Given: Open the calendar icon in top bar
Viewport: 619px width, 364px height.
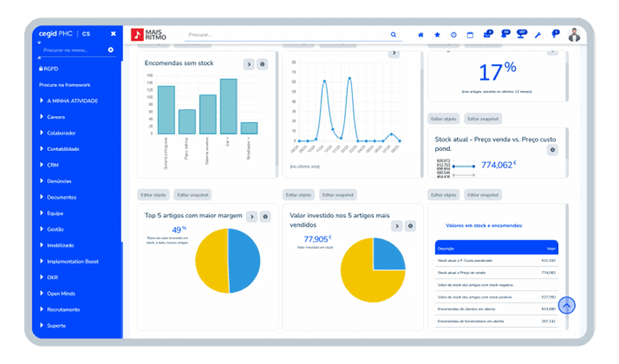Looking at the screenshot, I should (470, 35).
